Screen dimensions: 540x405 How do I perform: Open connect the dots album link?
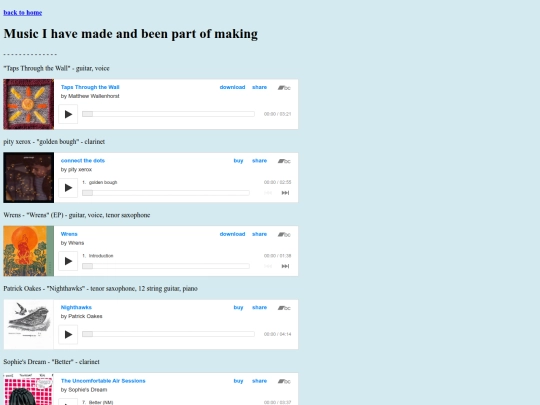click(83, 160)
